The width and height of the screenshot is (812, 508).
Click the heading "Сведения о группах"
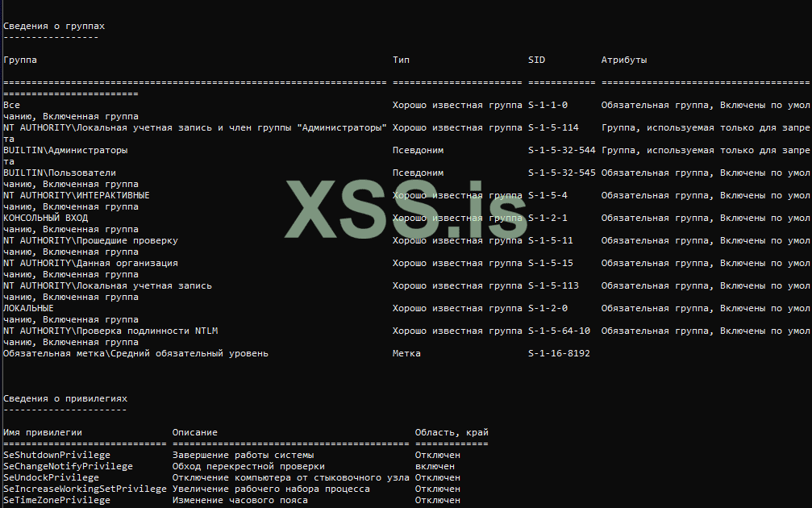click(54, 26)
